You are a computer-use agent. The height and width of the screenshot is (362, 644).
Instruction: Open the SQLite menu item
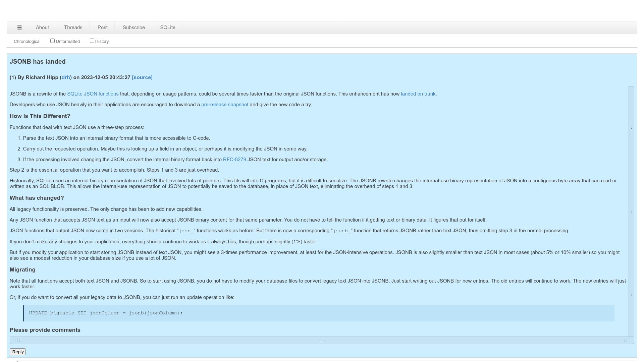(168, 27)
